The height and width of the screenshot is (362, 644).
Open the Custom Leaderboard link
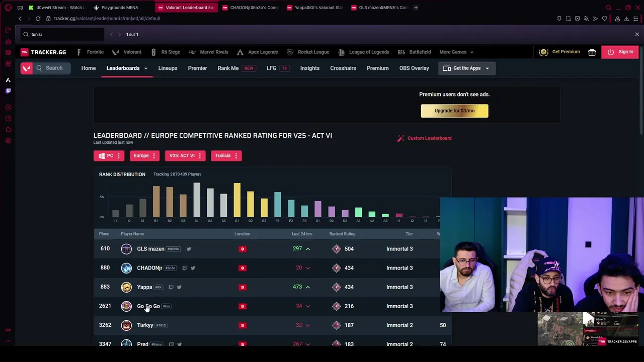point(424,138)
